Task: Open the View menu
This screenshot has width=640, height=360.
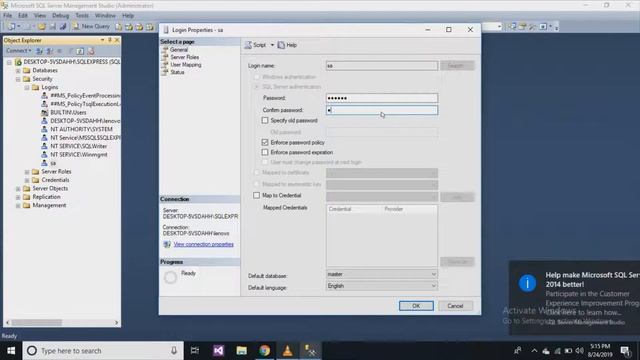Action: point(40,16)
